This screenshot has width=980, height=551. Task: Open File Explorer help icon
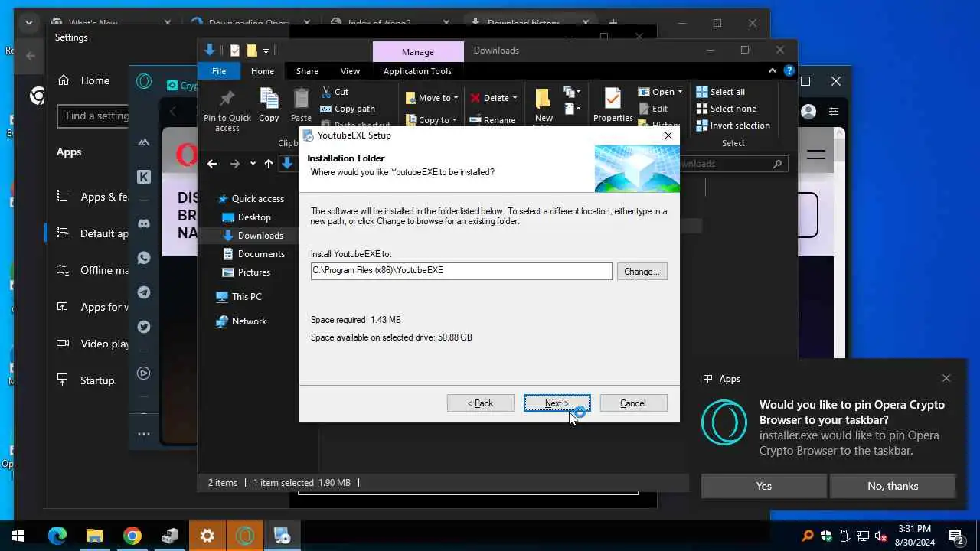tap(789, 71)
